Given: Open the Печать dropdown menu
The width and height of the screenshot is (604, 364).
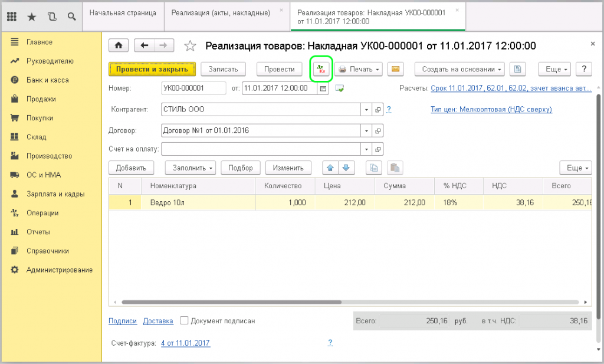Looking at the screenshot, I should pyautogui.click(x=359, y=69).
